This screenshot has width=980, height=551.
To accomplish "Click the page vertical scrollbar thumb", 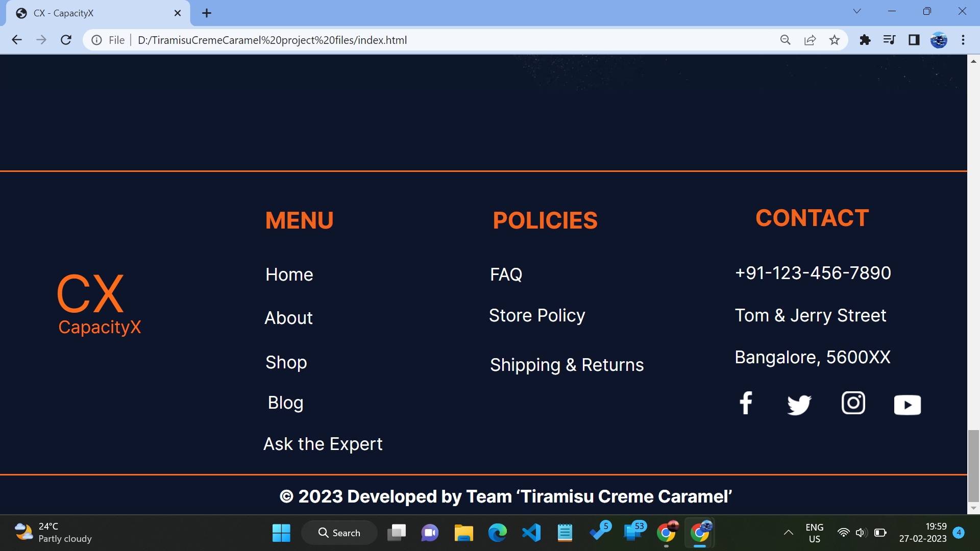I will click(973, 465).
